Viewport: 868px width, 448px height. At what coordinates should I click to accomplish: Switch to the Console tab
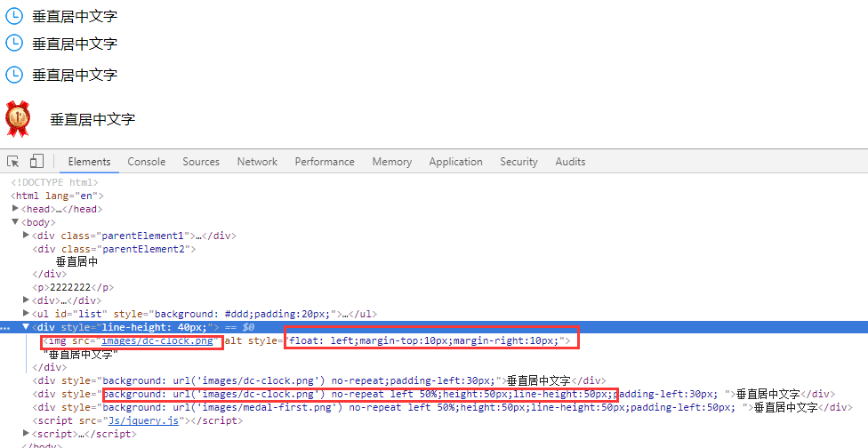tap(147, 162)
